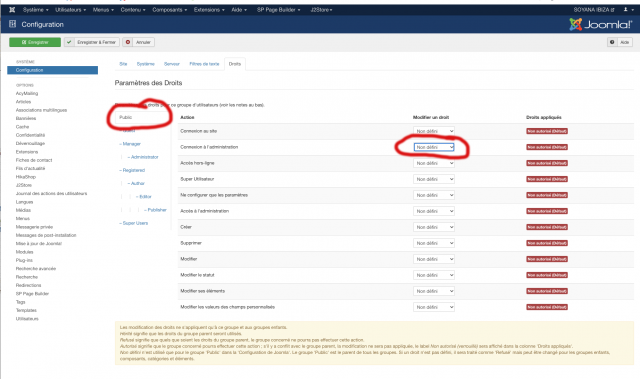Screen dimensions: 640x379
Task: Select the Super Users group
Action: 134,223
